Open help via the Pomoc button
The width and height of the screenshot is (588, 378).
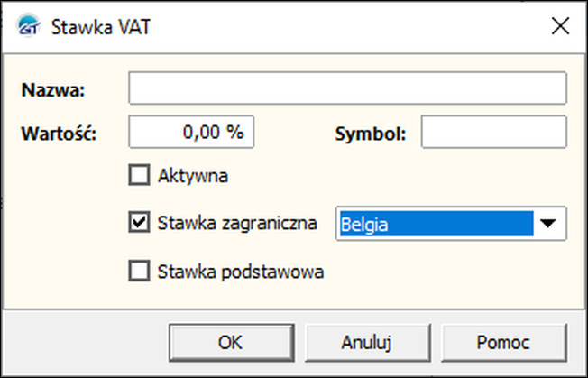coord(503,343)
